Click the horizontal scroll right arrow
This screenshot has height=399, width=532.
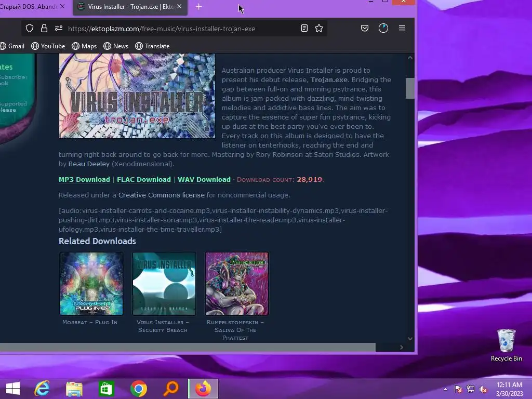coord(402,347)
